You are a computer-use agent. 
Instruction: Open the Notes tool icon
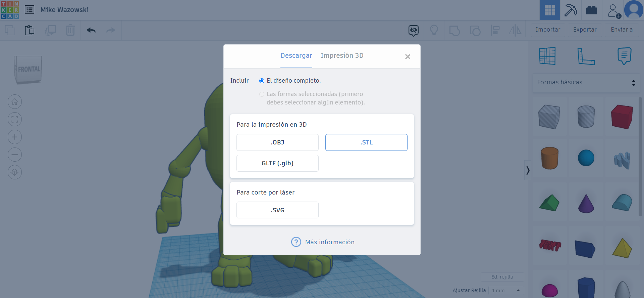(x=624, y=56)
